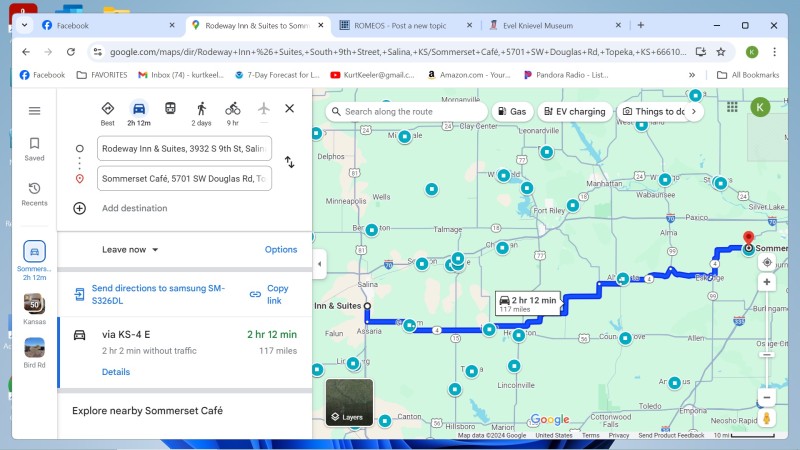
Task: Open the tab search dropdown arrow
Action: 24,25
